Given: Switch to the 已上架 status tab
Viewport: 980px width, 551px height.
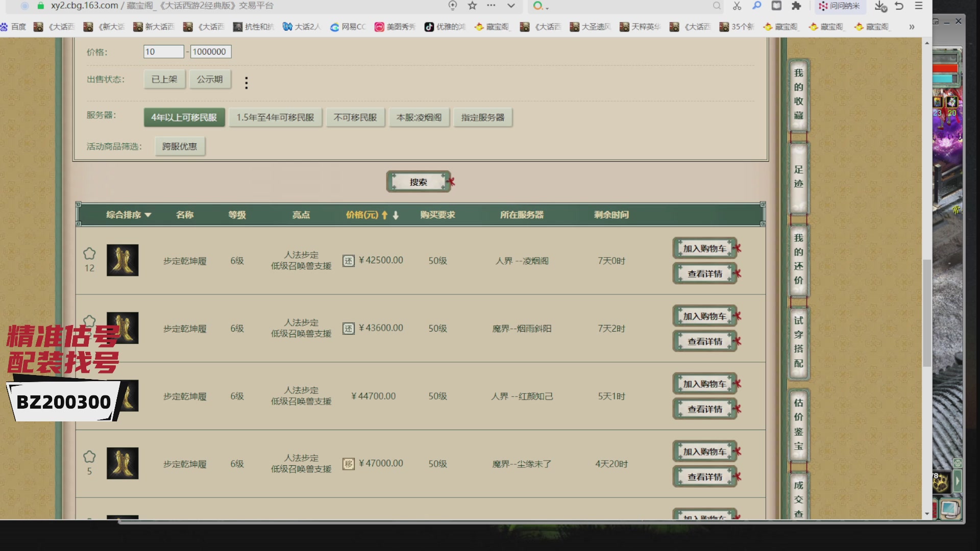Looking at the screenshot, I should tap(164, 79).
